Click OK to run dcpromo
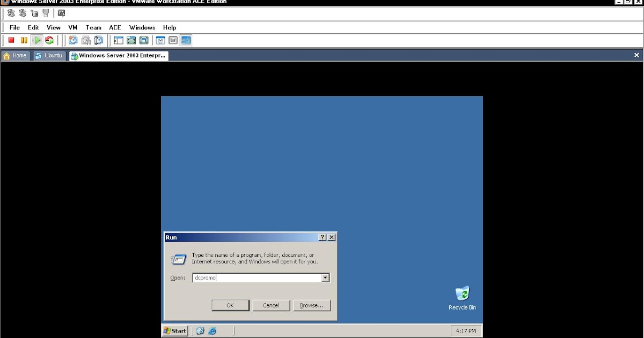 tap(230, 305)
